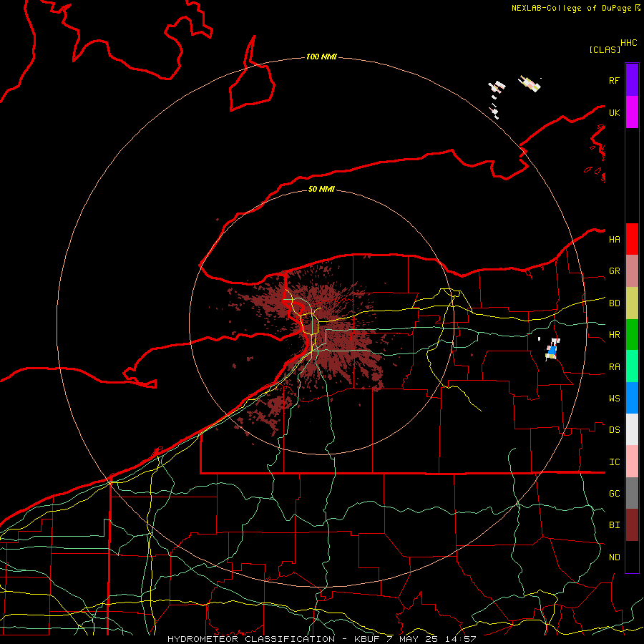Click the BD legend label

coord(614,303)
